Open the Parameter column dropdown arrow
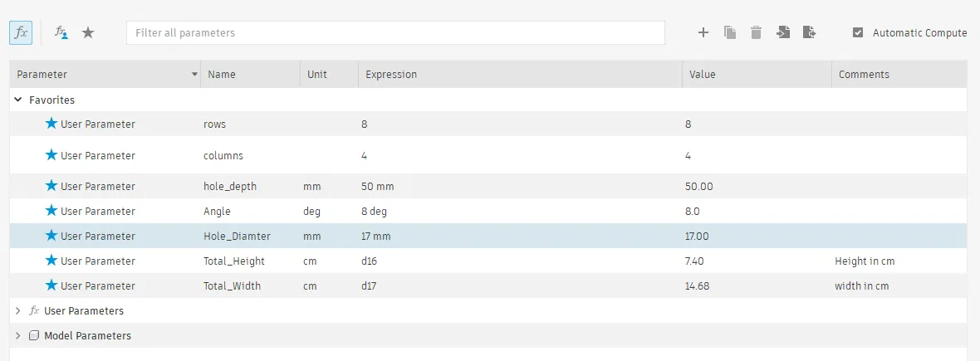Screen dimensions: 980x361 click(x=194, y=74)
